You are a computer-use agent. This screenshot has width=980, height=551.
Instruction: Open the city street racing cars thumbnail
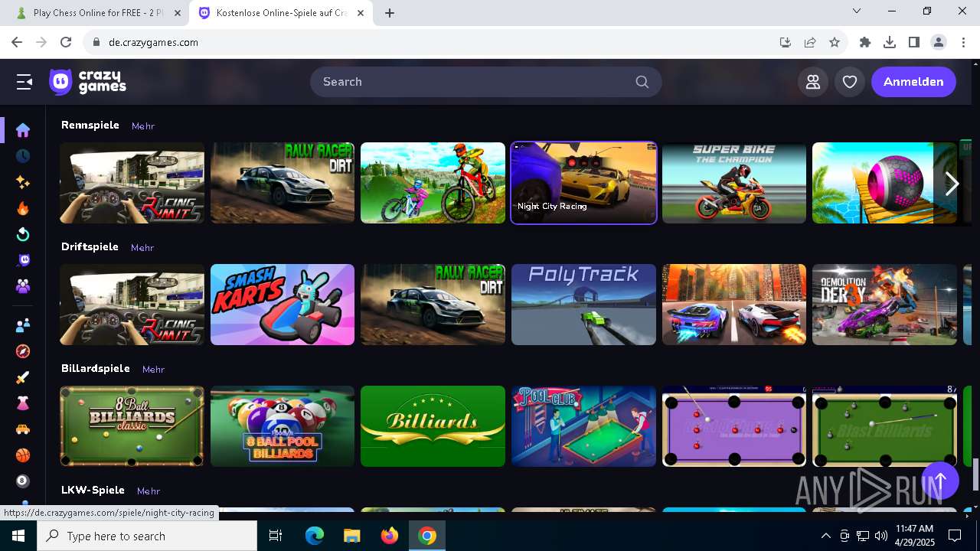tap(734, 305)
